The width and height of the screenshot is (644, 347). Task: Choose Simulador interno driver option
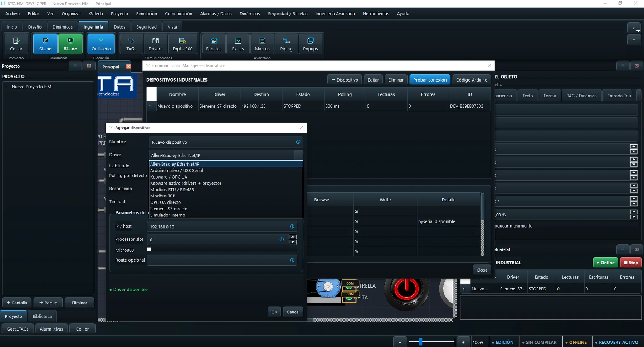point(226,215)
